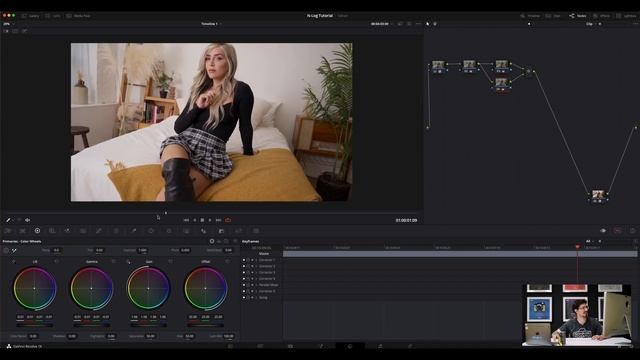
Task: Toggle highlight mode icon in viewer
Action: click(24, 31)
